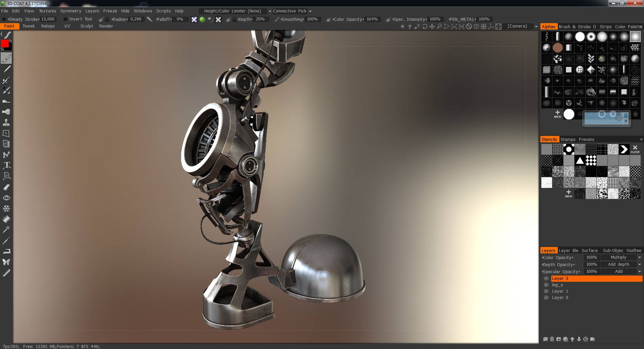The image size is (644, 349).
Task: Click the delete layer trash icon
Action: point(552,339)
